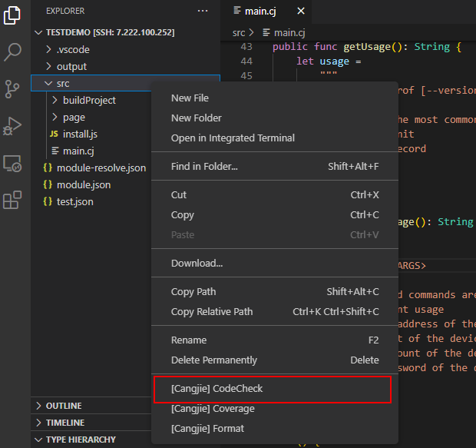Click Open in Integrated Terminal

click(x=233, y=138)
